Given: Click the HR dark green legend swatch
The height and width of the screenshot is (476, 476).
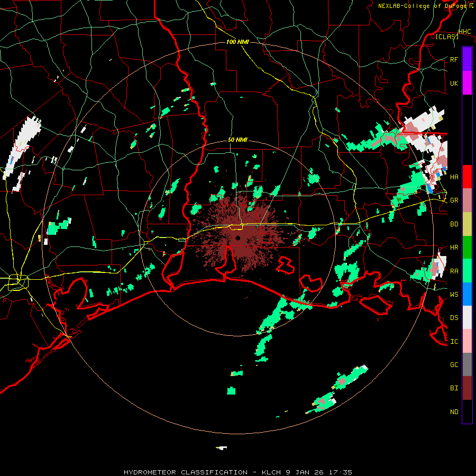Looking at the screenshot, I should coord(467,248).
